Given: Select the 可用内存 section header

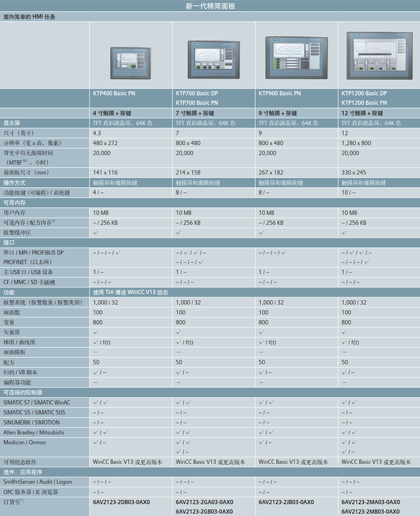Looking at the screenshot, I should click(15, 203).
